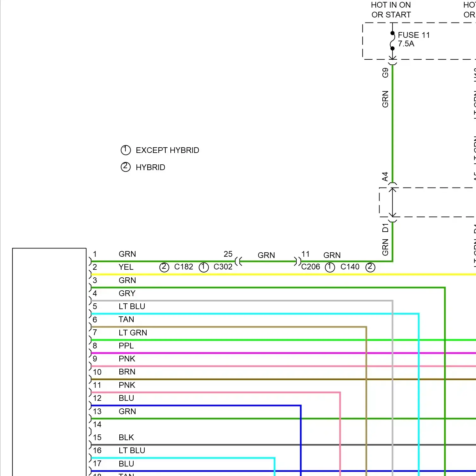Select the circled 1 left of C302
This screenshot has height=476, width=476.
pos(204,267)
